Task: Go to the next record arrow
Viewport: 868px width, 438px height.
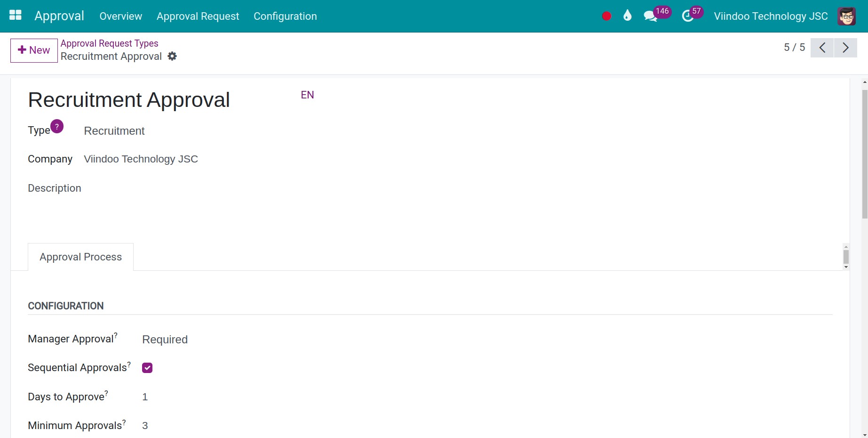Action: (x=845, y=48)
